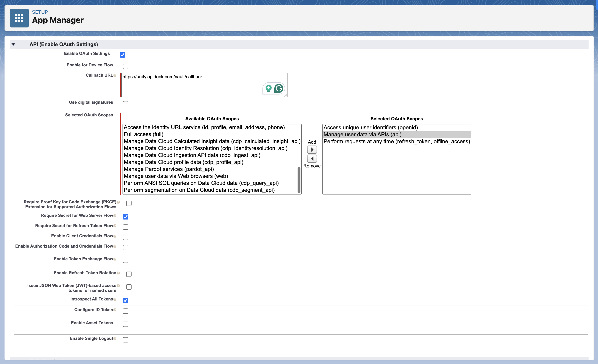Viewport: 598px width, 364px height.
Task: Open help icon for Enable Single Logout
Action: tap(115, 339)
